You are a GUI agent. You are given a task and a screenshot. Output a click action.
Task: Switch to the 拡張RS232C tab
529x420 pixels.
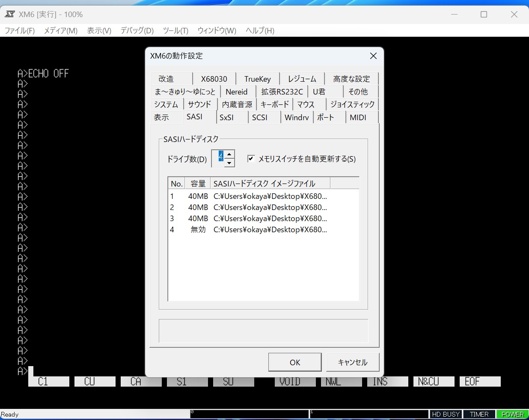(282, 92)
